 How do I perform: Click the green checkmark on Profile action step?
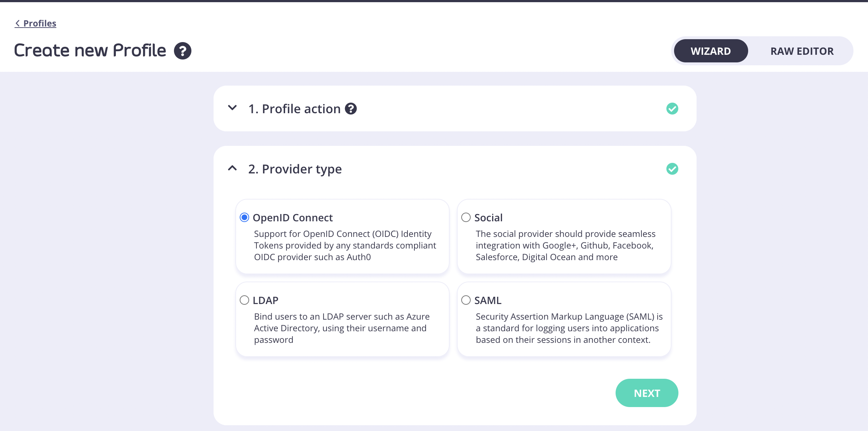pyautogui.click(x=672, y=108)
